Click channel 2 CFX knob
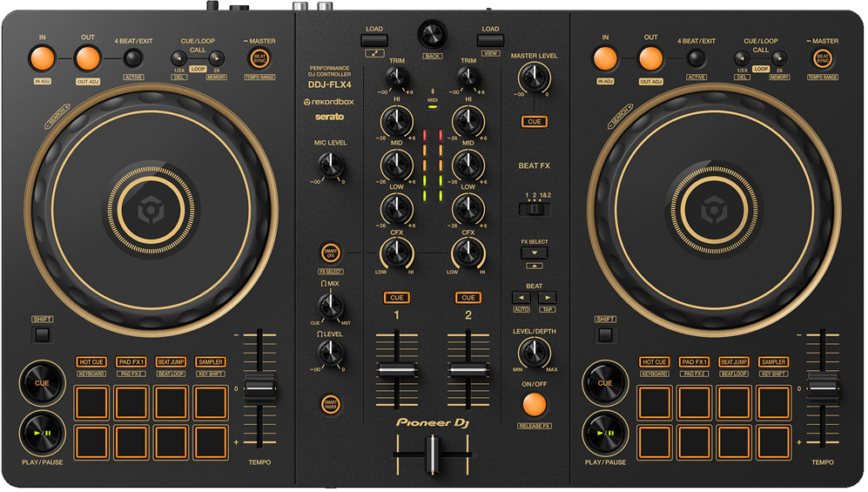The width and height of the screenshot is (868, 492). tap(468, 253)
